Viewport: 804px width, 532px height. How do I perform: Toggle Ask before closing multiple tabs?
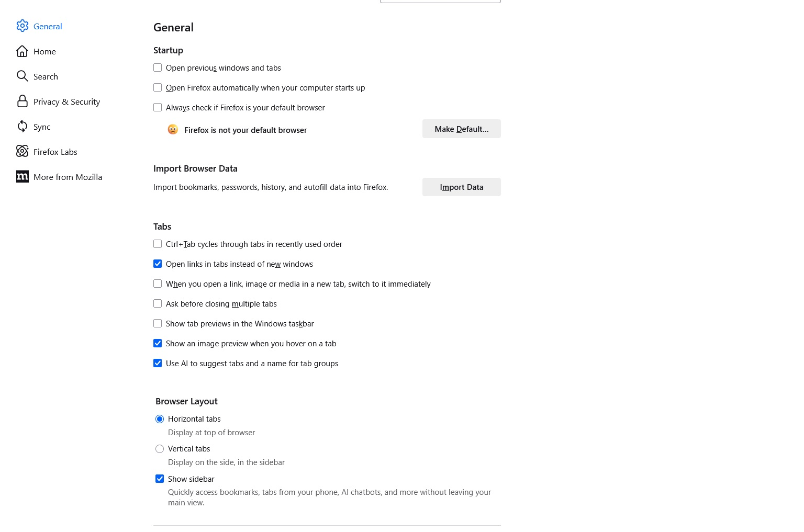point(158,304)
